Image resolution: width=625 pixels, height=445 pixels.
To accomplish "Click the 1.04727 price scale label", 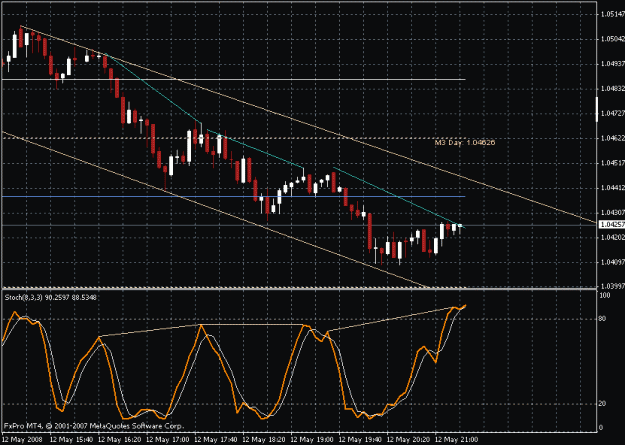I will 613,114.
